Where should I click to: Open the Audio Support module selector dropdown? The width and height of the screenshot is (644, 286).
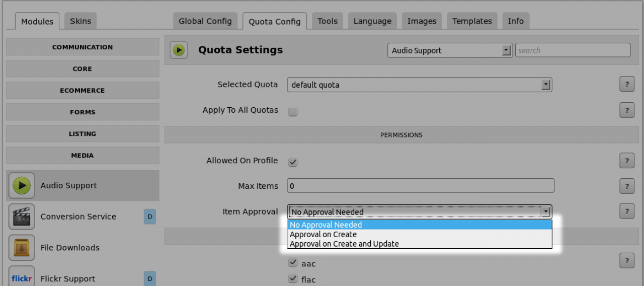click(x=450, y=50)
